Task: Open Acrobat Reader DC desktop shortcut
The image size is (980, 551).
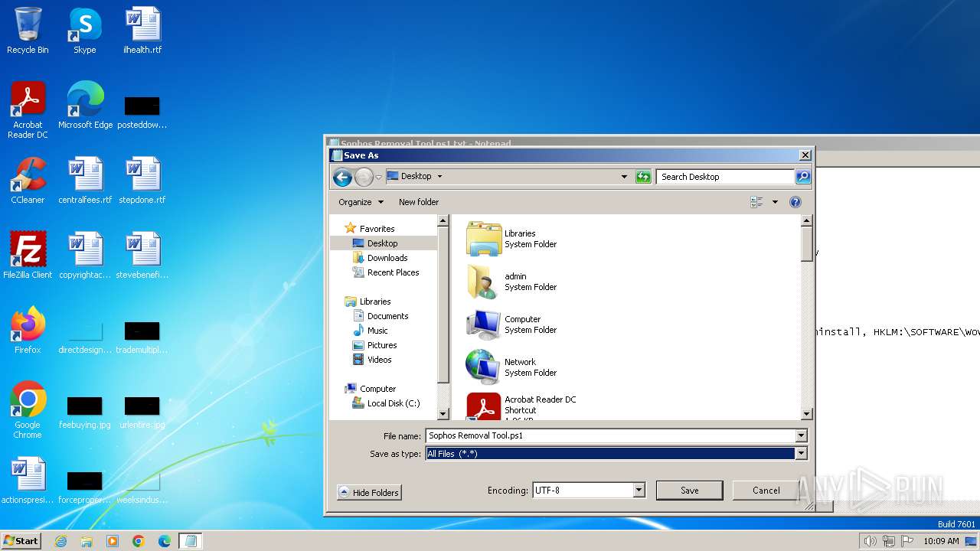Action: point(28,110)
